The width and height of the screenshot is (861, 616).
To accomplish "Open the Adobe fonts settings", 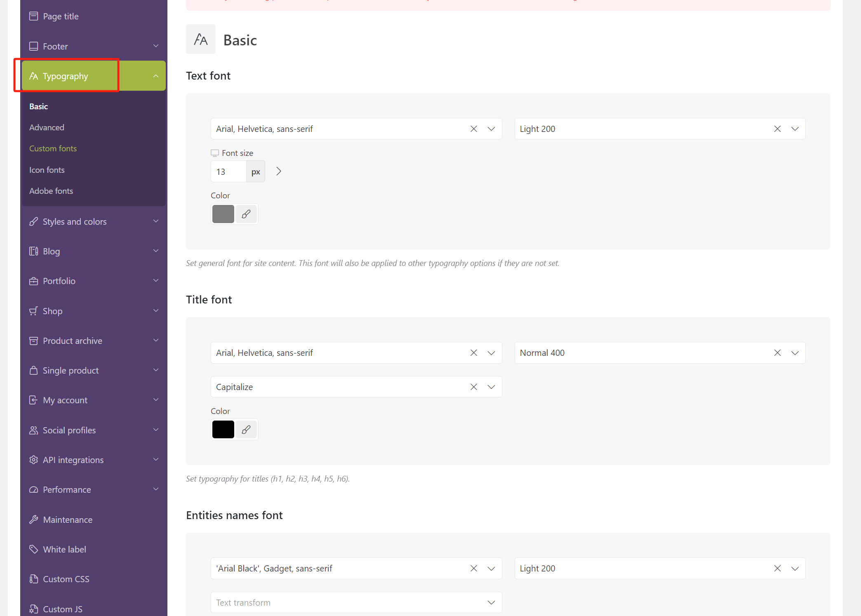I will click(51, 191).
